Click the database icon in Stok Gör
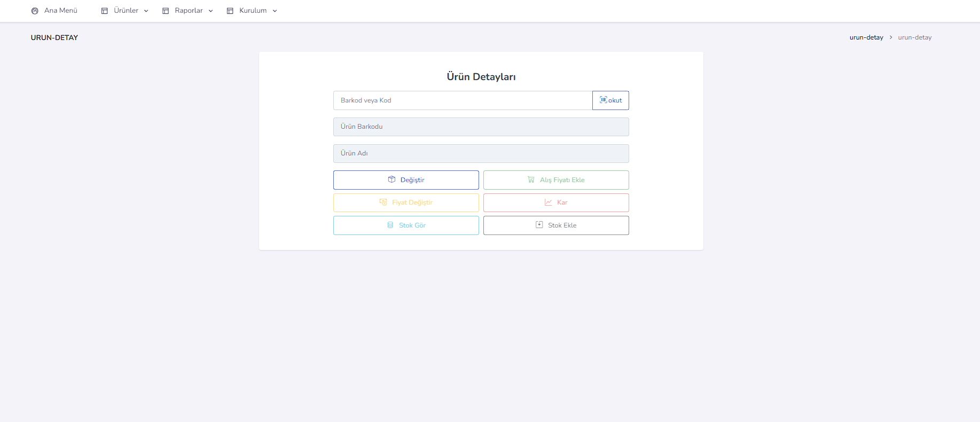The height and width of the screenshot is (422, 980). 390,225
